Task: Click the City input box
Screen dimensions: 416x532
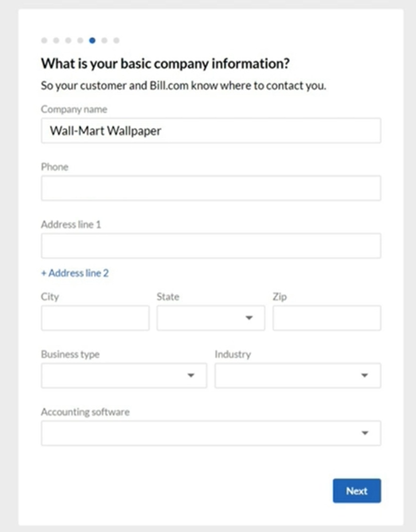Action: pyautogui.click(x=95, y=318)
